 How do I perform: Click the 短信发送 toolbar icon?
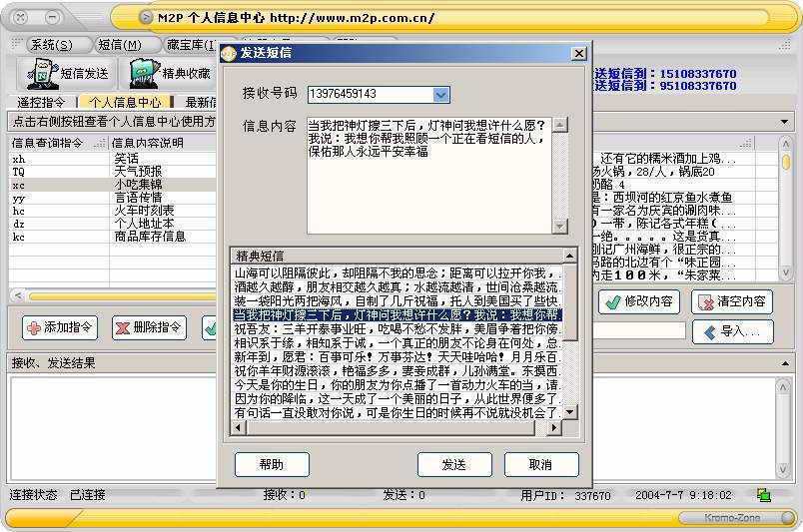[x=66, y=73]
